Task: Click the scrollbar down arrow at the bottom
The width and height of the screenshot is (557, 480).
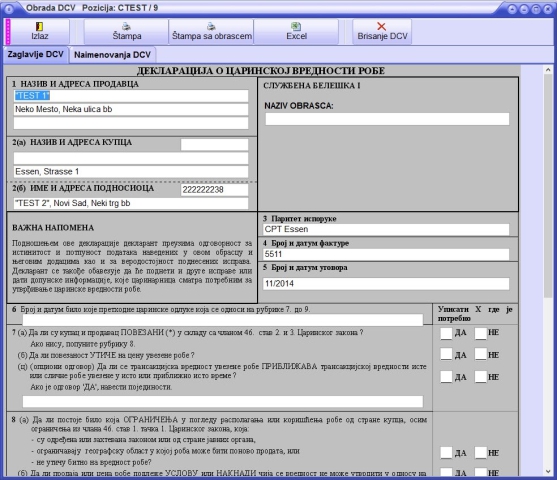Action: click(x=548, y=471)
